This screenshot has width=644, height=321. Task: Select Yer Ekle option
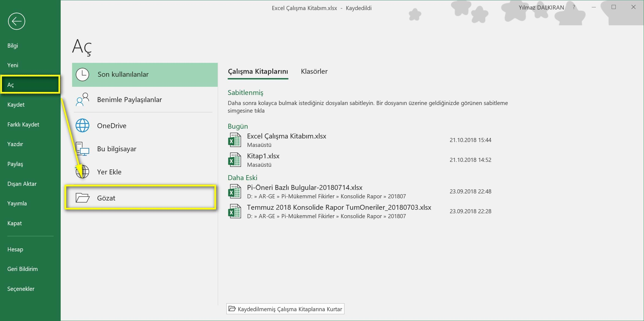(x=145, y=172)
